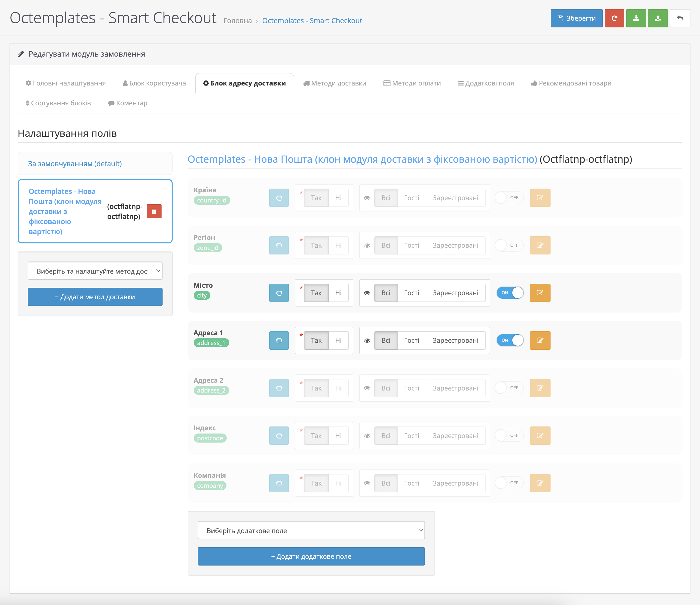Select За замовчуванням (default) item

coord(75,164)
